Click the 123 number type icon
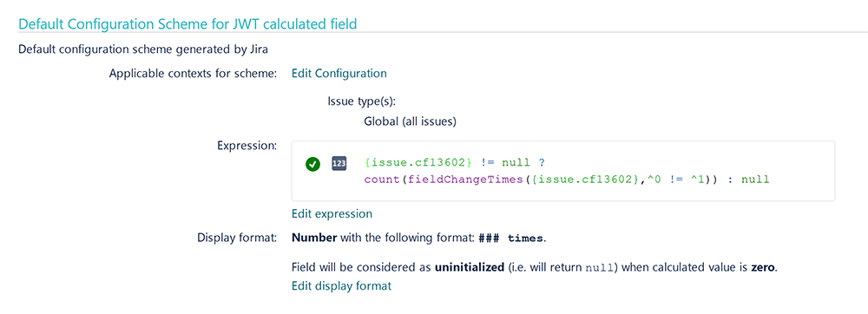868x314 pixels. click(339, 164)
